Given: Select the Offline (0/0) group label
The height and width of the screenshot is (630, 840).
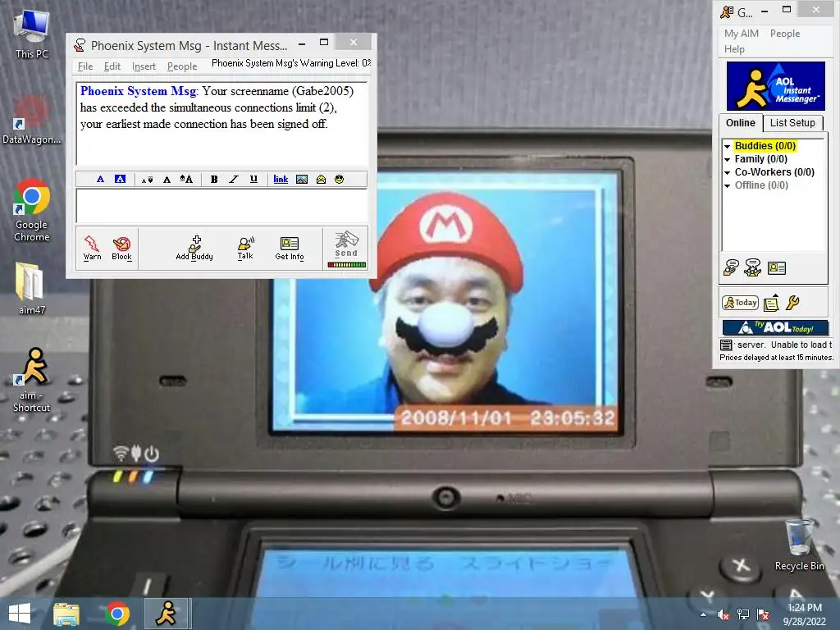Looking at the screenshot, I should (x=761, y=185).
